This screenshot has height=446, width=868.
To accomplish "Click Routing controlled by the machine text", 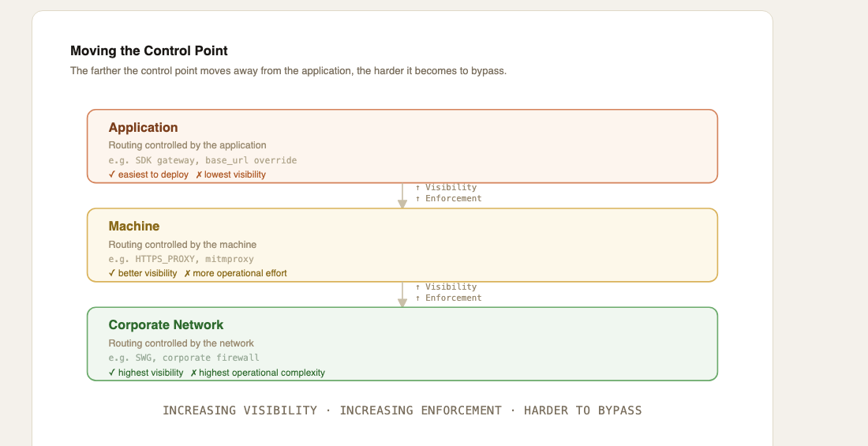I will pos(183,245).
